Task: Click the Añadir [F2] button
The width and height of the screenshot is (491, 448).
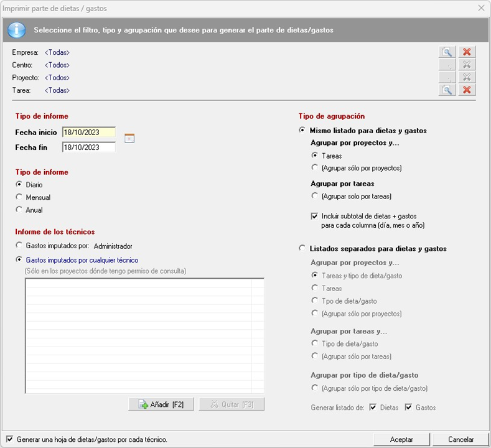Action: click(x=161, y=404)
